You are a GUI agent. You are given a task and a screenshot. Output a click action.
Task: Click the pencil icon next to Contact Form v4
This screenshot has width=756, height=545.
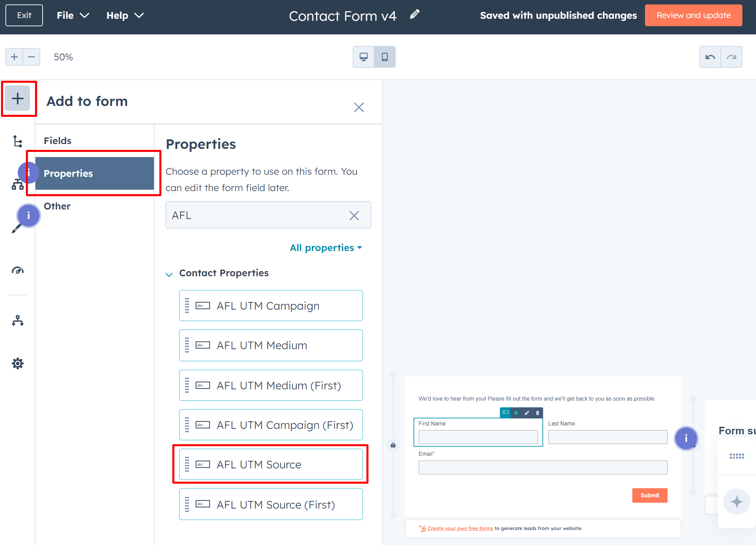(415, 15)
